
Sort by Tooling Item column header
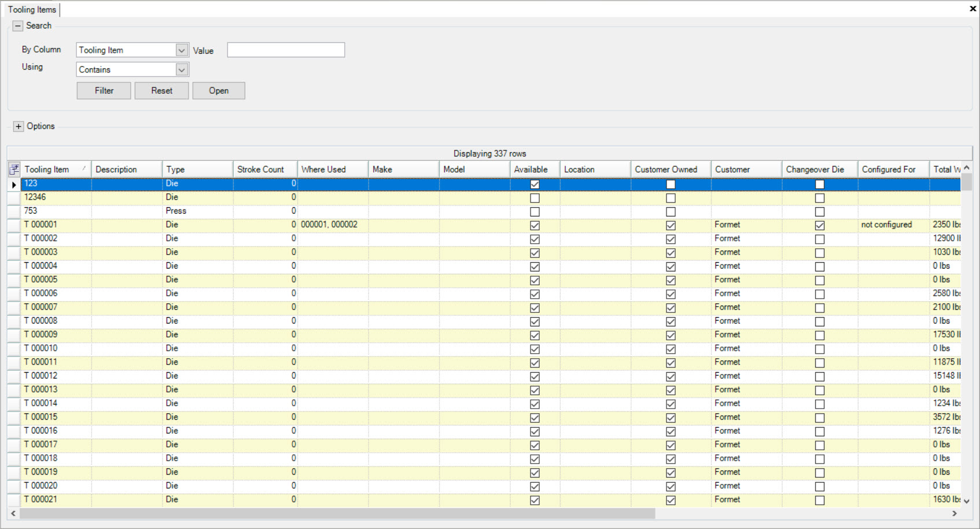pyautogui.click(x=56, y=170)
